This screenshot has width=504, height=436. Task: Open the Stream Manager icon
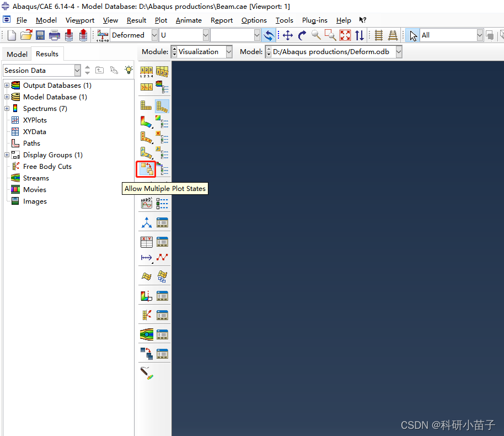point(162,334)
